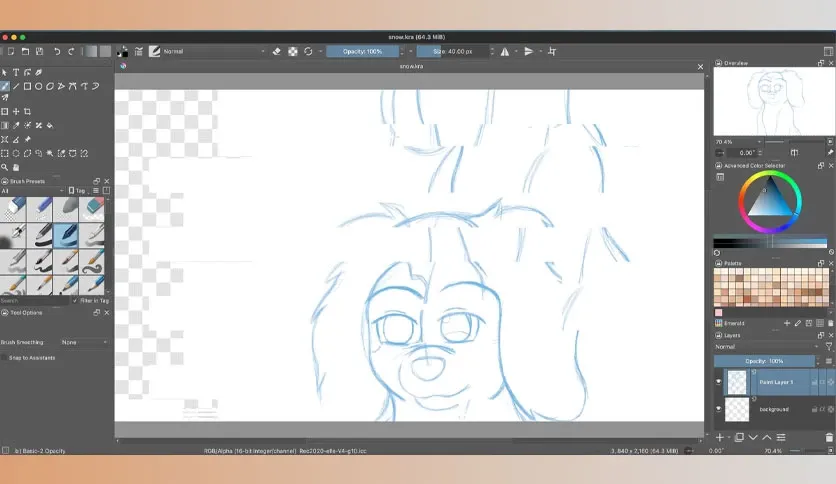Enable Snap to Assistants checkbox
The width and height of the screenshot is (836, 484).
[4, 358]
